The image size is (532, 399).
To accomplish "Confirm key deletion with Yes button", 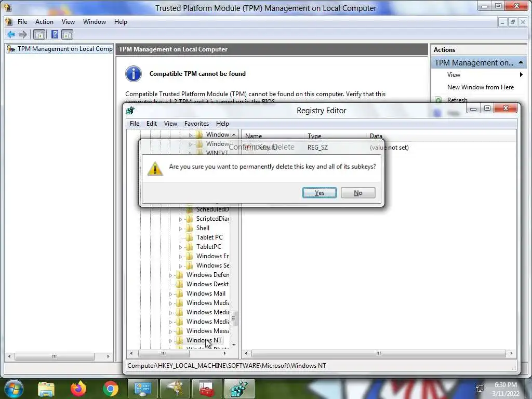I will (x=320, y=193).
